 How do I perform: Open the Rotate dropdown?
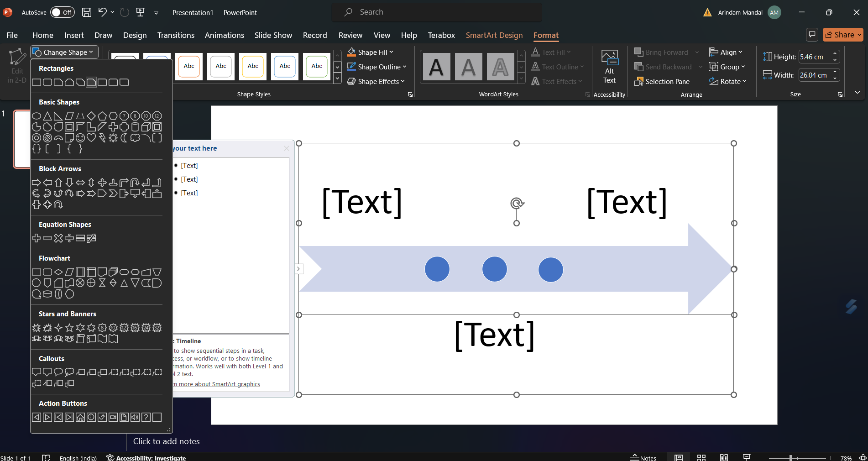[728, 81]
